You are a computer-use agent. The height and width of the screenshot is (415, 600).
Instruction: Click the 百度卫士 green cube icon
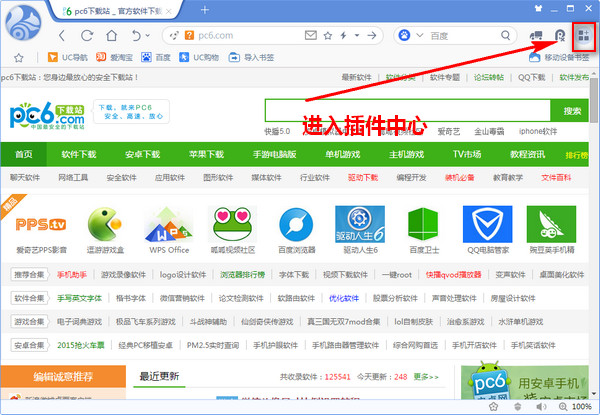(x=423, y=224)
